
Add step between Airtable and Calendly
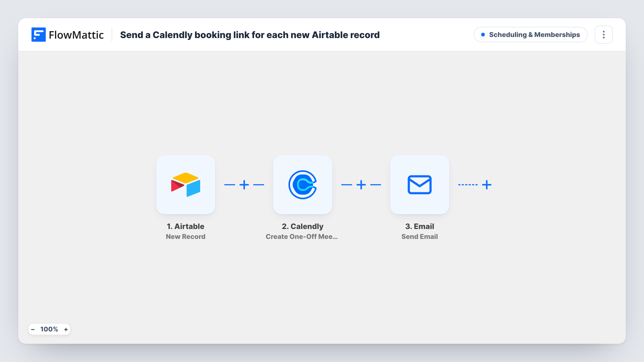click(244, 185)
